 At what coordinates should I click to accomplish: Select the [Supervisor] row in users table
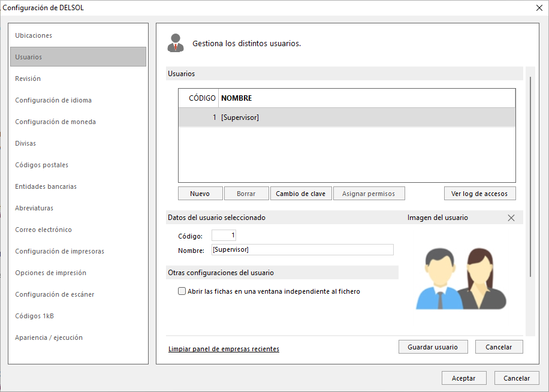point(347,117)
